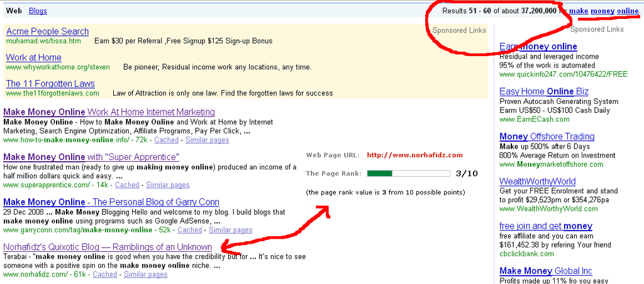644x284 pixels.
Task: Open Earn money online sponsored link
Action: (x=538, y=47)
